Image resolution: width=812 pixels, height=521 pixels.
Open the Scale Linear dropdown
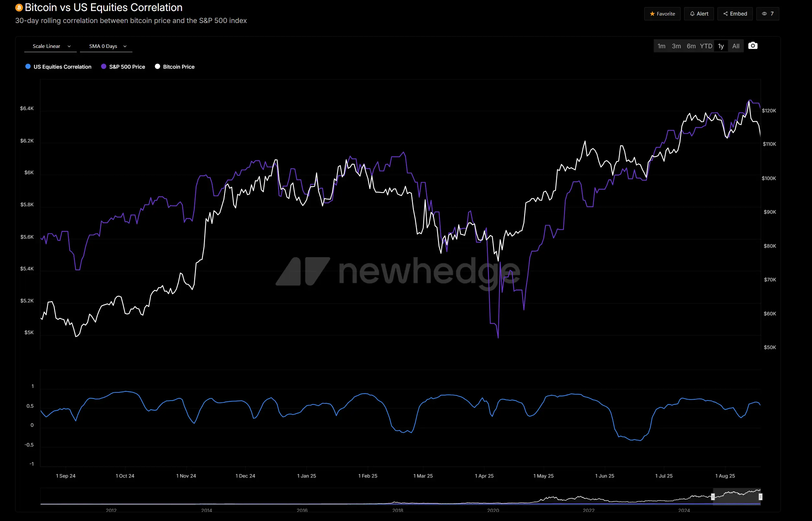click(51, 46)
